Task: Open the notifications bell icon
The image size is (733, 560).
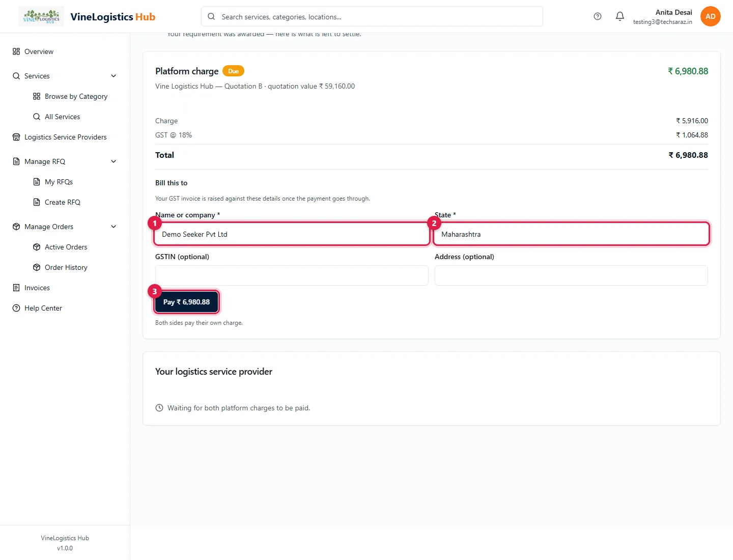Action: [x=620, y=16]
